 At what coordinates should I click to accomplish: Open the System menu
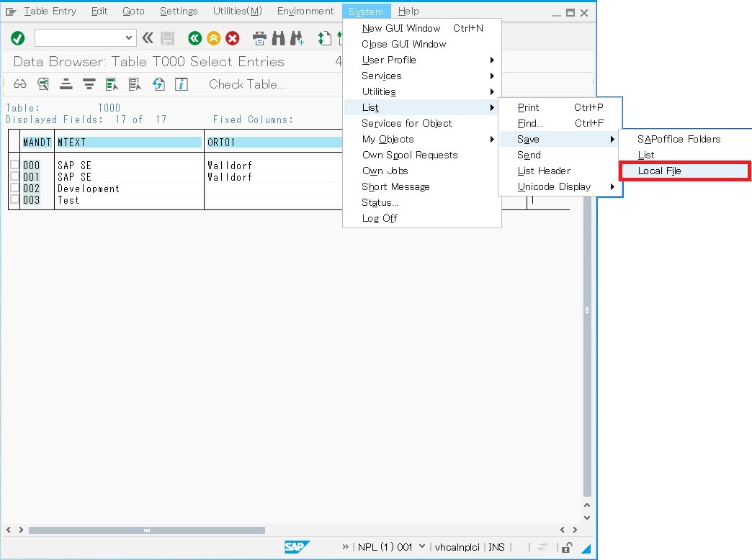366,11
